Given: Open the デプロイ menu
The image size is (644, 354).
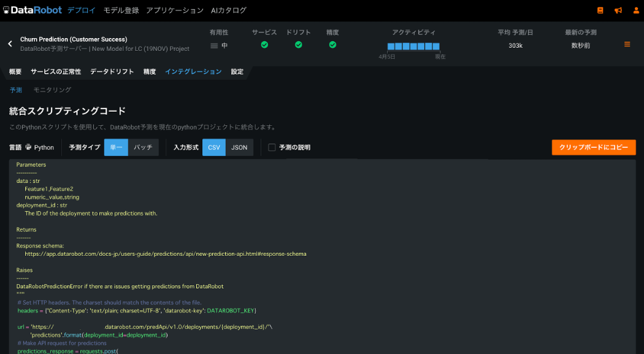Looking at the screenshot, I should pos(82,10).
